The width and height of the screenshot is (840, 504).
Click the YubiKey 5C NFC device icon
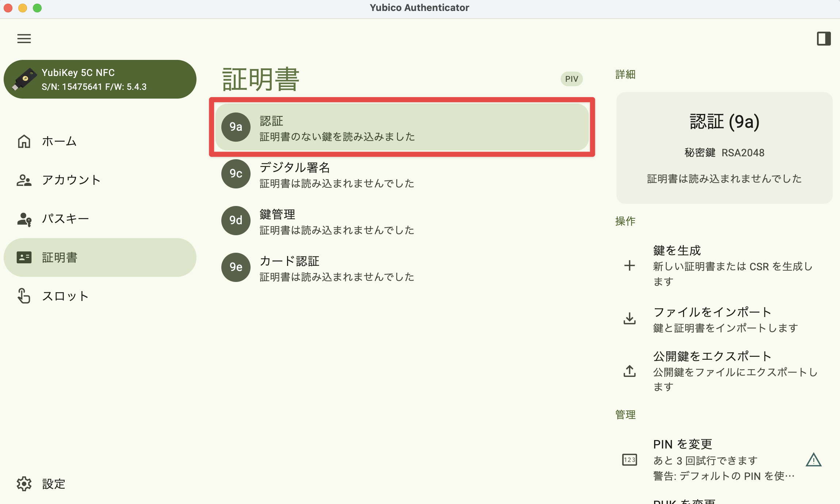coord(24,79)
